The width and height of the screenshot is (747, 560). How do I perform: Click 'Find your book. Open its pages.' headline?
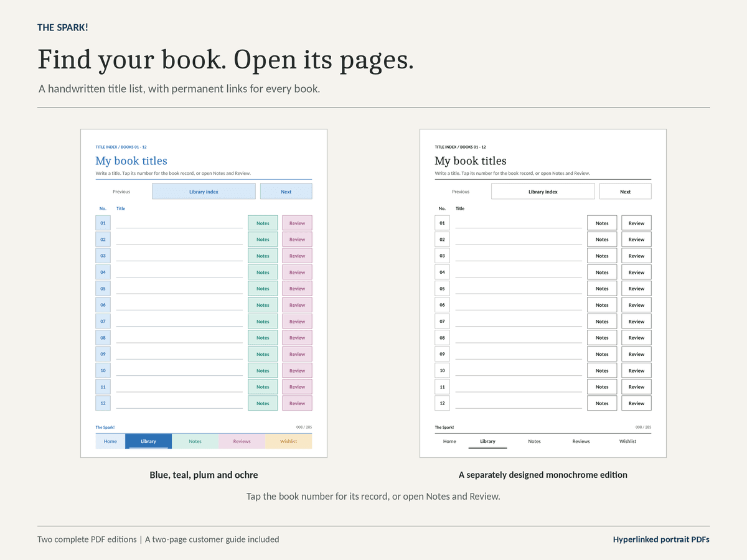225,60
